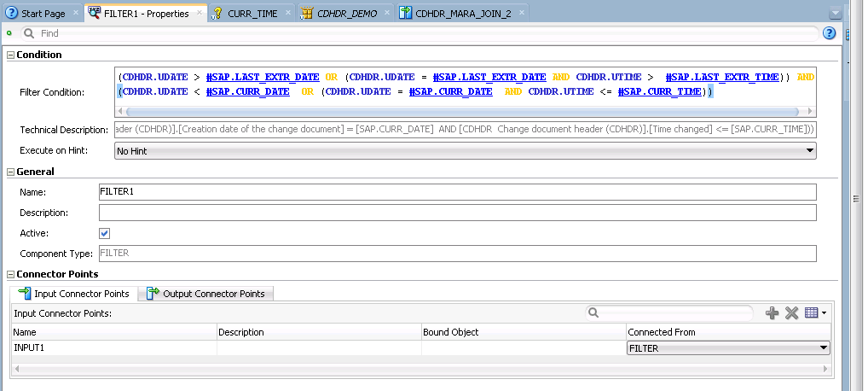Screen dimensions: 868x391
Task: Click the magnifier icon in Find bar
Action: click(x=29, y=33)
